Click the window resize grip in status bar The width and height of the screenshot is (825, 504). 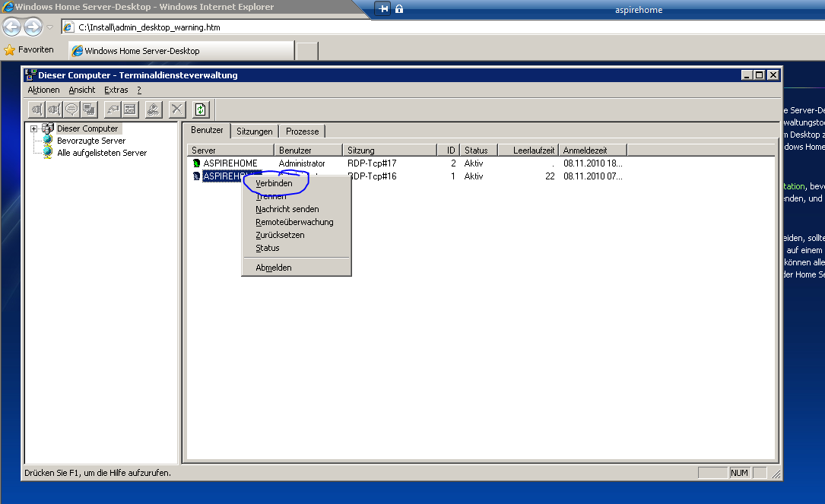776,474
